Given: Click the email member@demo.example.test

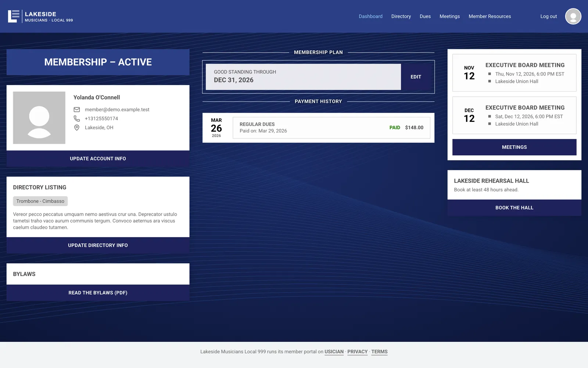Looking at the screenshot, I should pos(117,110).
